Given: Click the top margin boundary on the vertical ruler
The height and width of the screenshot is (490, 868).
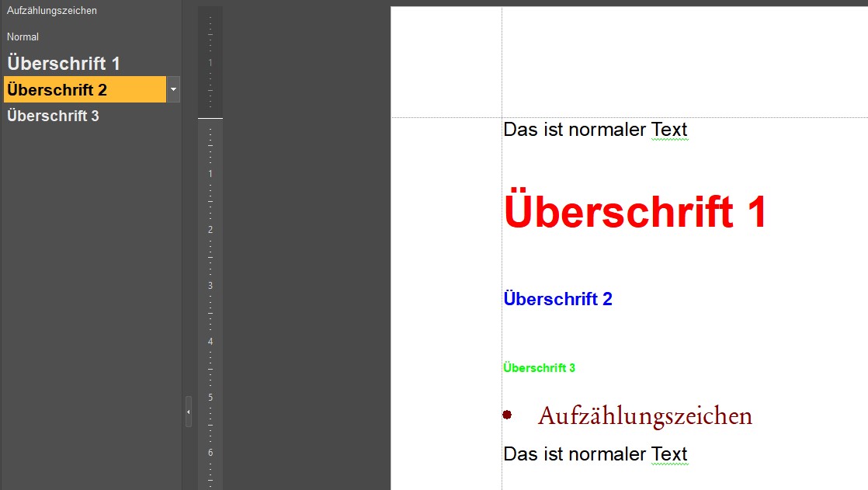Looking at the screenshot, I should [x=210, y=118].
